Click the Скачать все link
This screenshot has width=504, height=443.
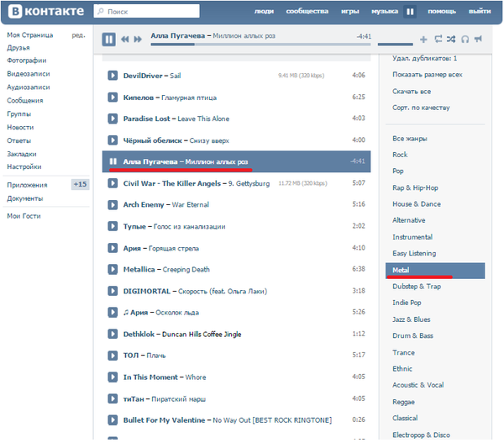pyautogui.click(x=412, y=92)
